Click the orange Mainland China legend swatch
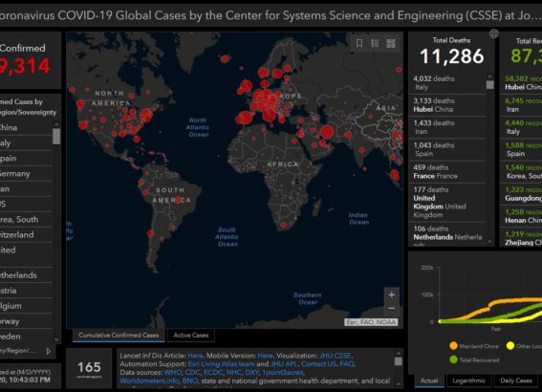This screenshot has width=542, height=392. click(453, 346)
